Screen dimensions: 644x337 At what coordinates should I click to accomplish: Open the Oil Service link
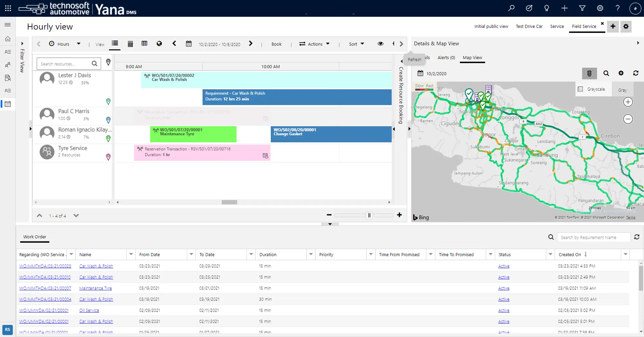pyautogui.click(x=89, y=311)
